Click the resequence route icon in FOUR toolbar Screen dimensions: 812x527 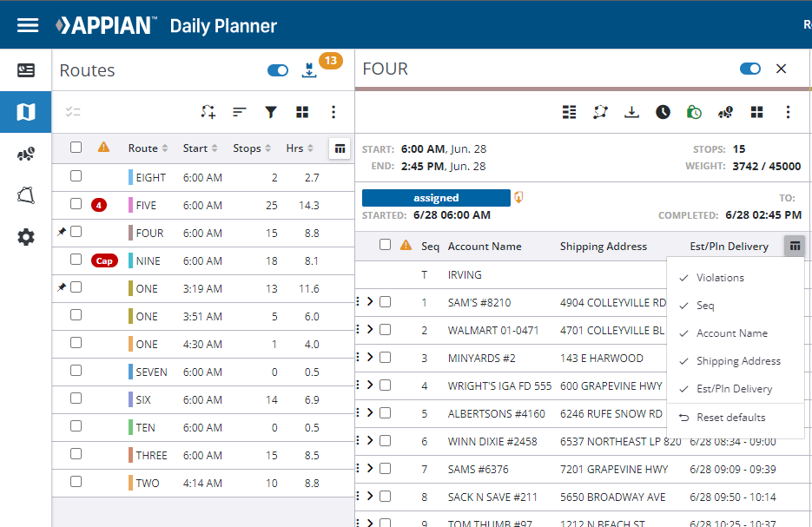(601, 112)
